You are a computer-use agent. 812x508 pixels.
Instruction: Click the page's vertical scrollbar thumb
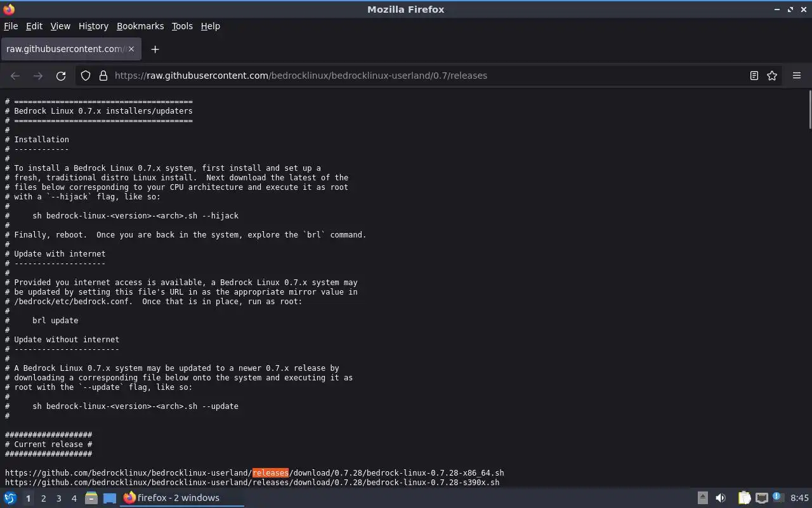pyautogui.click(x=809, y=110)
